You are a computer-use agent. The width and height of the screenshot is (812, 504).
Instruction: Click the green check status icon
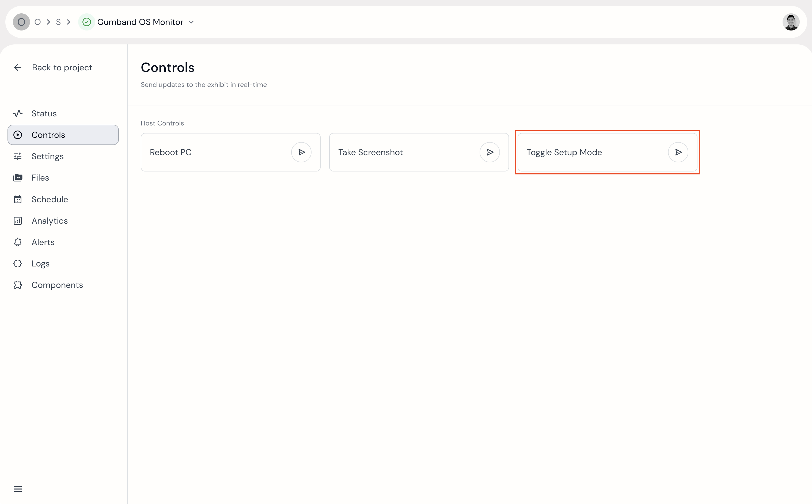coord(87,22)
